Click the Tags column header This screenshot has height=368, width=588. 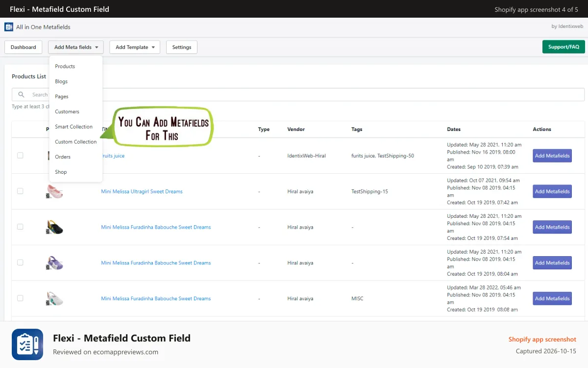tap(357, 129)
